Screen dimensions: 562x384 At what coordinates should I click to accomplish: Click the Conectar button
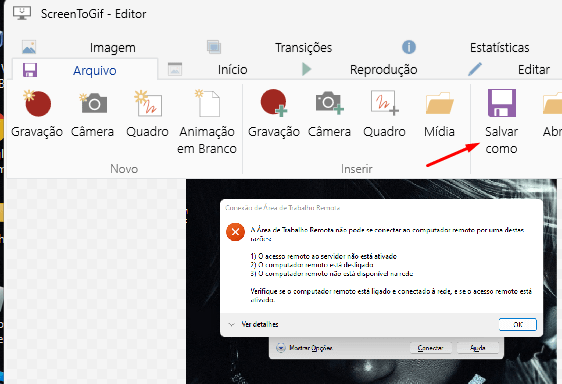click(430, 348)
